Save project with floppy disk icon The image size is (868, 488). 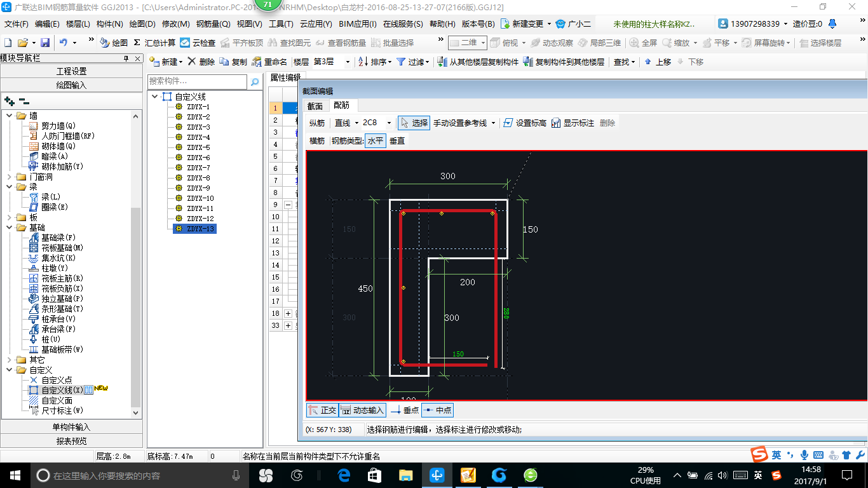point(45,43)
